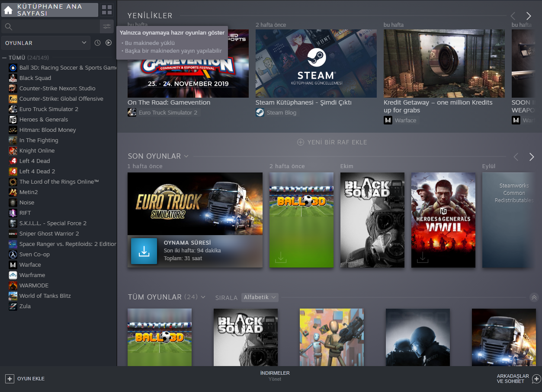
Task: Open Ball 3D card in recent games
Action: (x=301, y=220)
